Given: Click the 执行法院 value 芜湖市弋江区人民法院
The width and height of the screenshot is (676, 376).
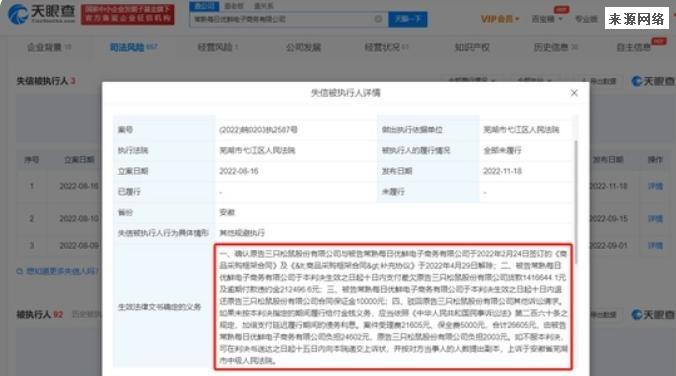Looking at the screenshot, I should 257,150.
